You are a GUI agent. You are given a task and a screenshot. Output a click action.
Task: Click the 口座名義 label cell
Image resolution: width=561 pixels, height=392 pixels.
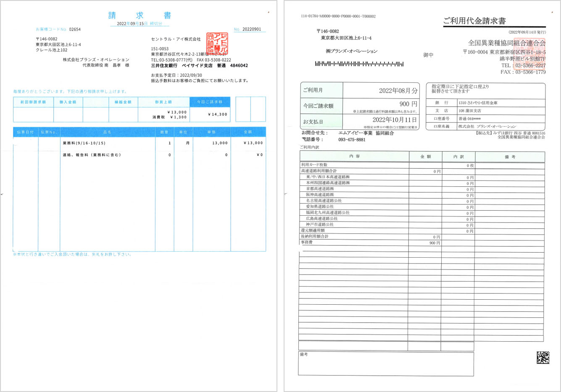click(x=441, y=126)
